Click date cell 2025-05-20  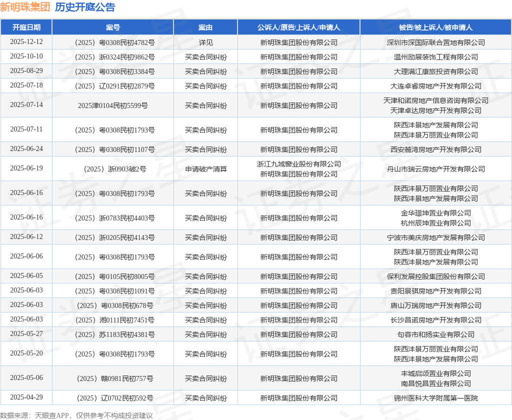point(26,353)
